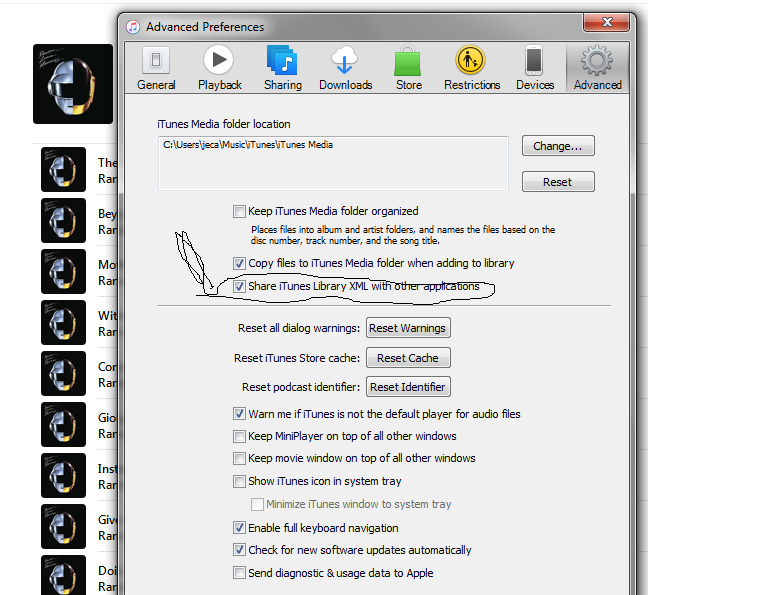The width and height of the screenshot is (767, 595).
Task: Select the track thumbnail beside 'Bey'
Action: click(x=64, y=220)
